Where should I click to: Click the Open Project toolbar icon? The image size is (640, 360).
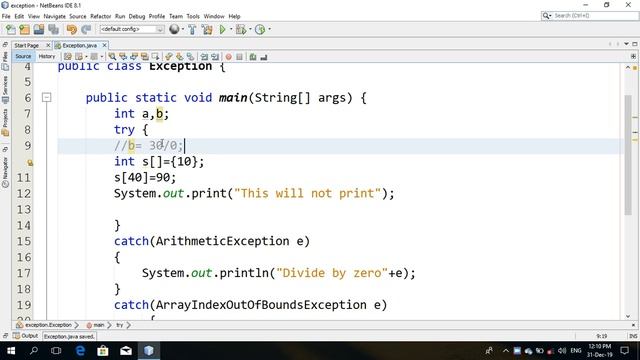tap(39, 29)
